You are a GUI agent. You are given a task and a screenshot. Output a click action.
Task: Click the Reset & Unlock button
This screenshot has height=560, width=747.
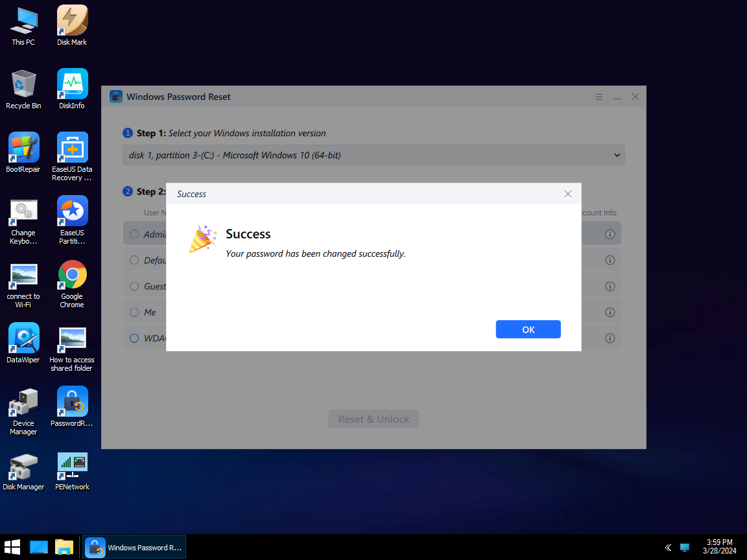pos(373,419)
